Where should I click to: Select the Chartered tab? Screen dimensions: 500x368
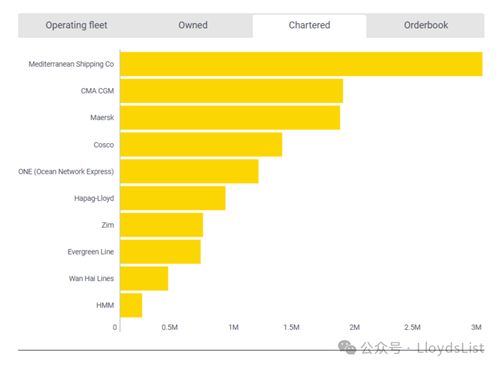point(309,26)
